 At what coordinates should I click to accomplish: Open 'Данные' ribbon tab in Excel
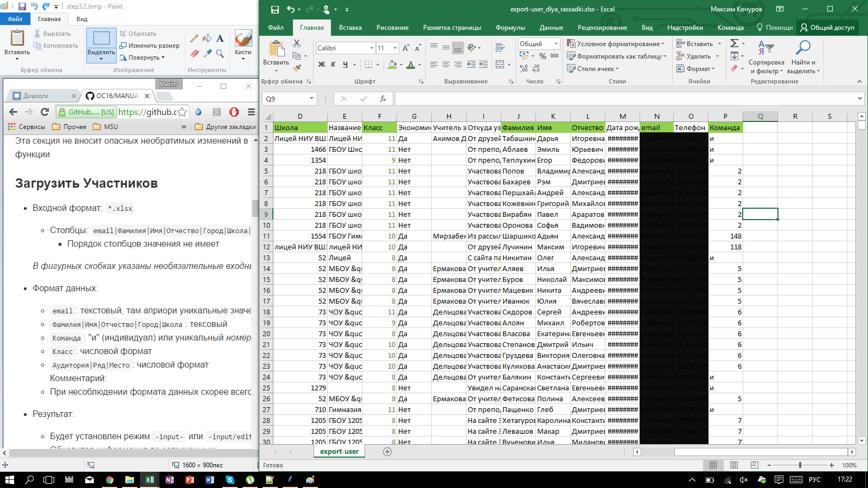pyautogui.click(x=551, y=28)
